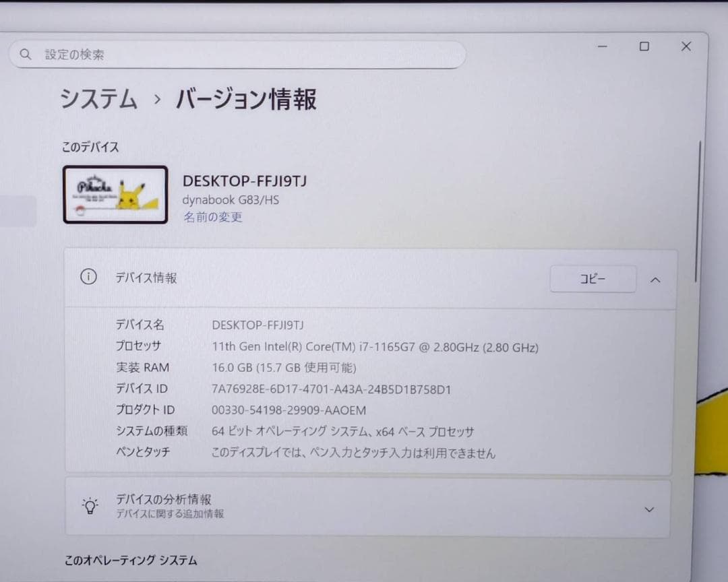Click the dynabook G83/HS model label
The image size is (728, 582).
230,200
